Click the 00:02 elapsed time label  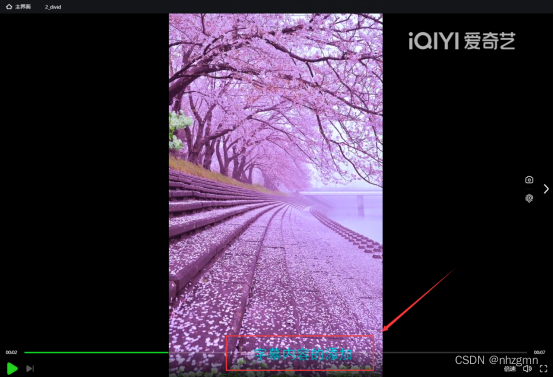coord(11,352)
